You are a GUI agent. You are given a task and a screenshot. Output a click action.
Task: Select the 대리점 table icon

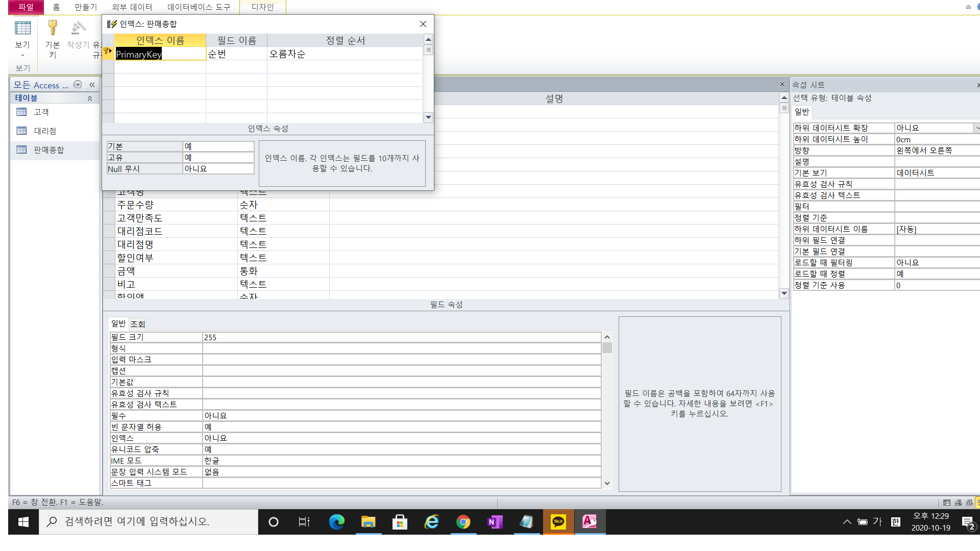pos(21,131)
